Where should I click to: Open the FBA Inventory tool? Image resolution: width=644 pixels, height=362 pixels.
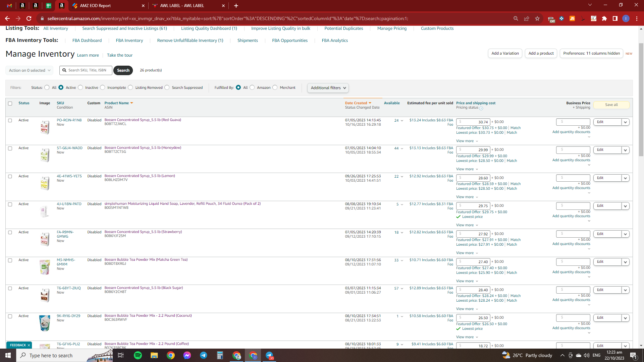(129, 41)
